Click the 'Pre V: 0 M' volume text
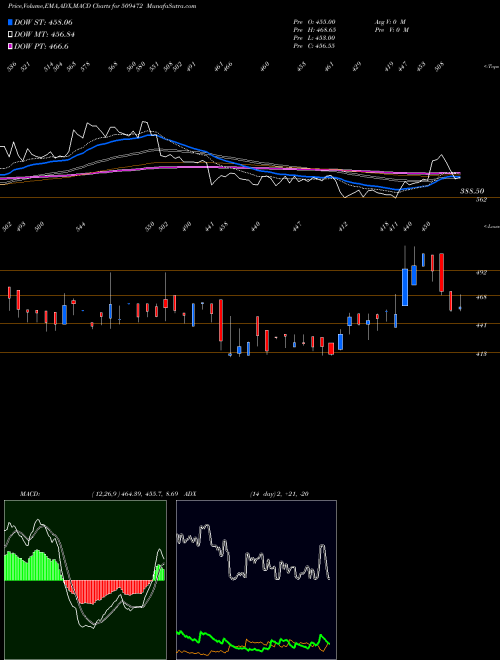This screenshot has width=500, height=660. [391, 30]
